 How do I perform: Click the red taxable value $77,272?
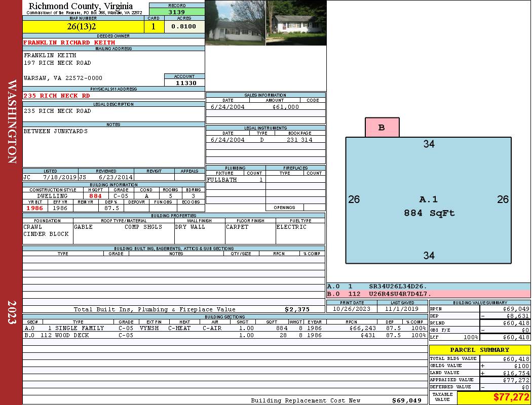click(x=511, y=397)
